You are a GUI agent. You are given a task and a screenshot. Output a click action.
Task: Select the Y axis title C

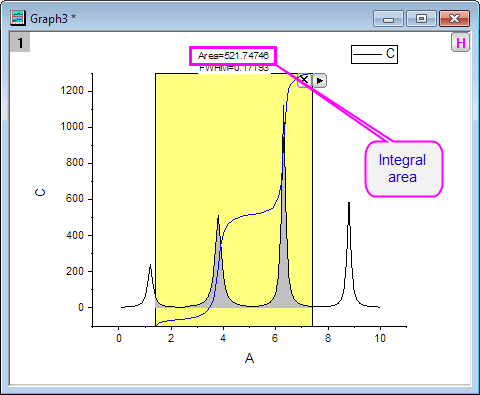[x=40, y=192]
